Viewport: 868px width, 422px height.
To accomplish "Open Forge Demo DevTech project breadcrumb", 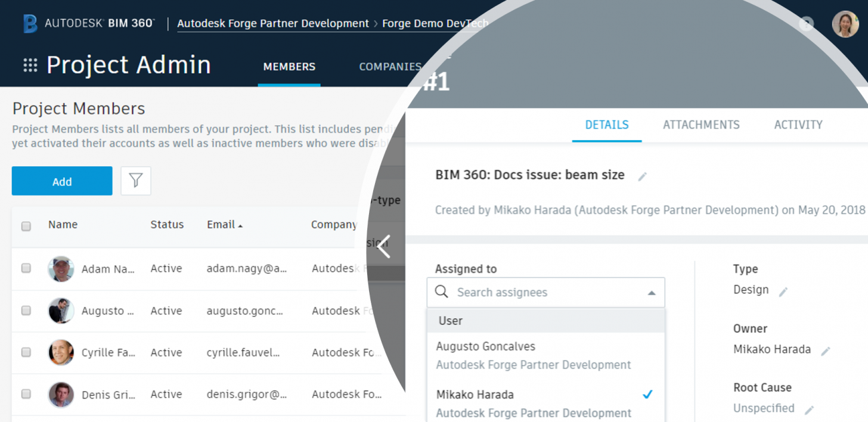I will 435,24.
